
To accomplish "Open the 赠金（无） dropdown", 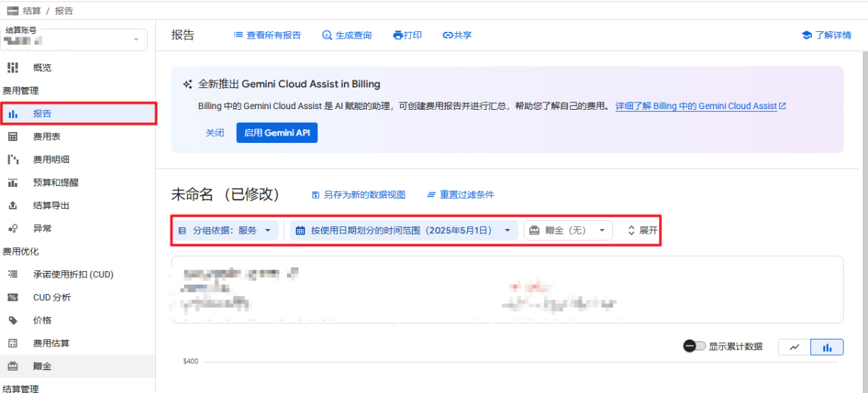I will tap(568, 230).
